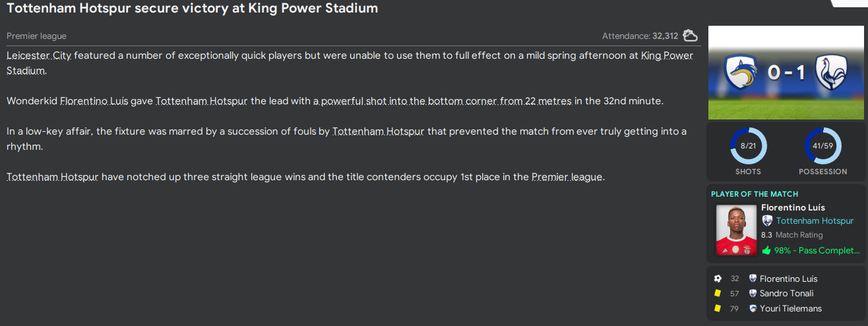This screenshot has width=868, height=326.
Task: Click the club badge beside Tottenham Hotspur link
Action: [x=767, y=221]
